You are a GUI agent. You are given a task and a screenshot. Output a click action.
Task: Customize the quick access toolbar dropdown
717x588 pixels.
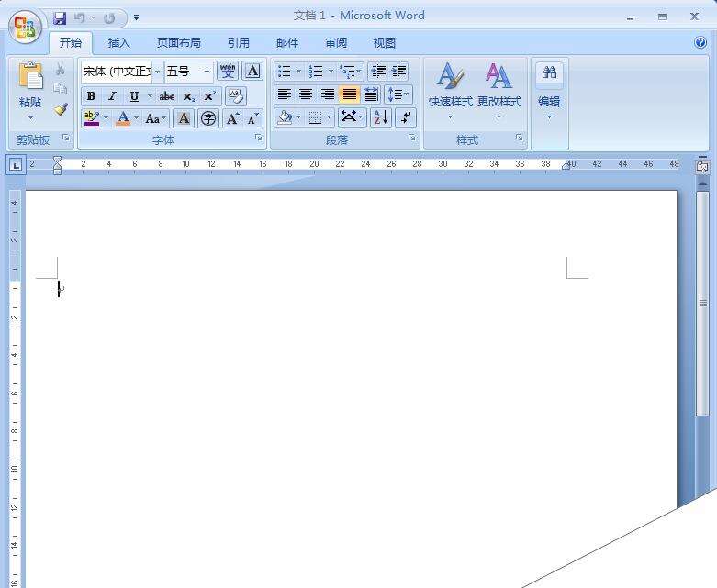click(136, 18)
